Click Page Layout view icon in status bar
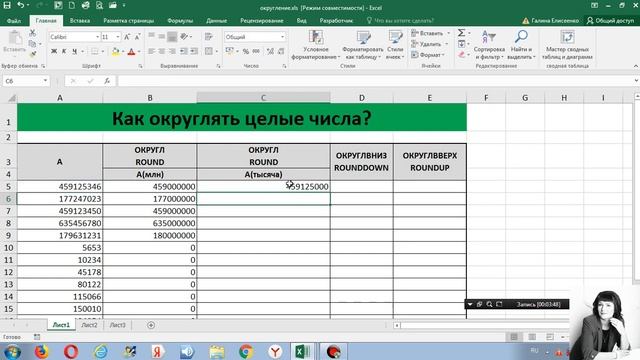 click(532, 337)
